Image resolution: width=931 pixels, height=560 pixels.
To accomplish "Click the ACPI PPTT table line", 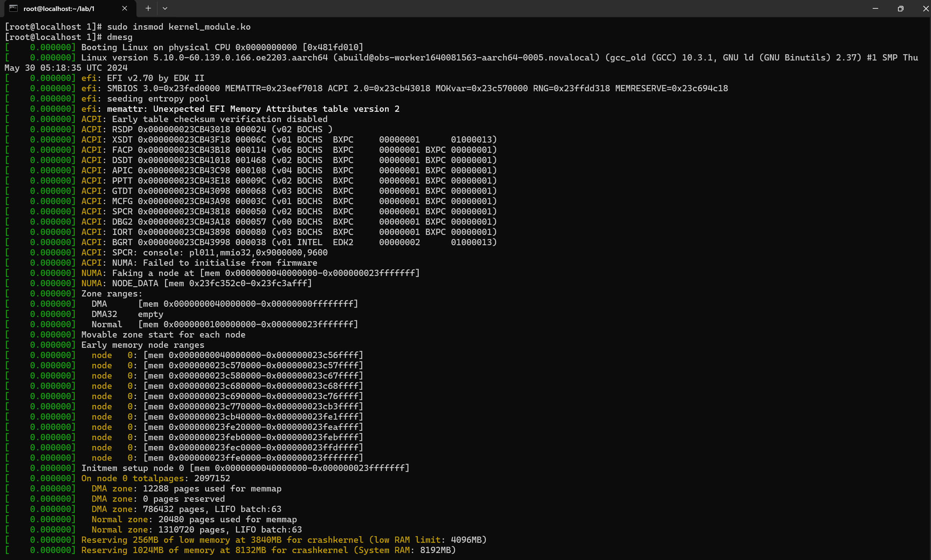I will (289, 180).
